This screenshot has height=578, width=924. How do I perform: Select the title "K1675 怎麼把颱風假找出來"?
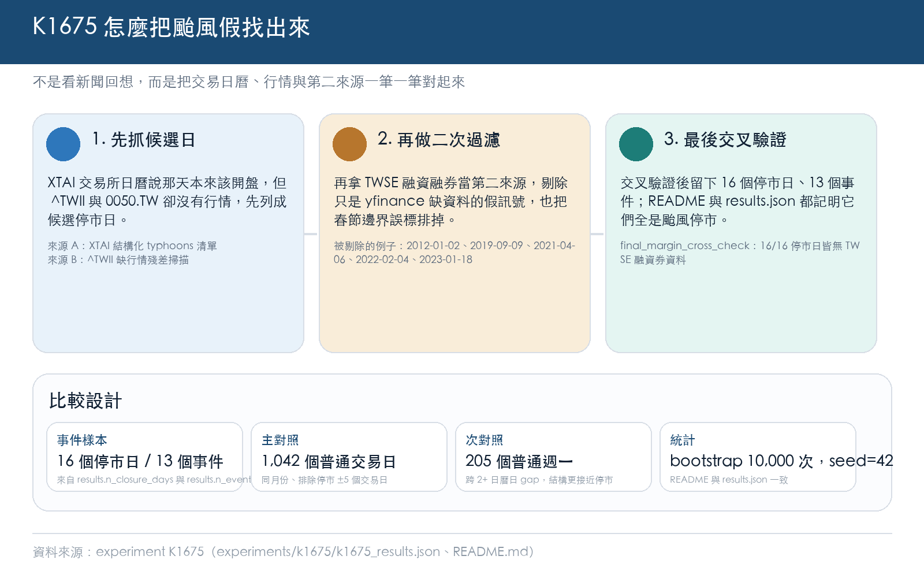[171, 27]
